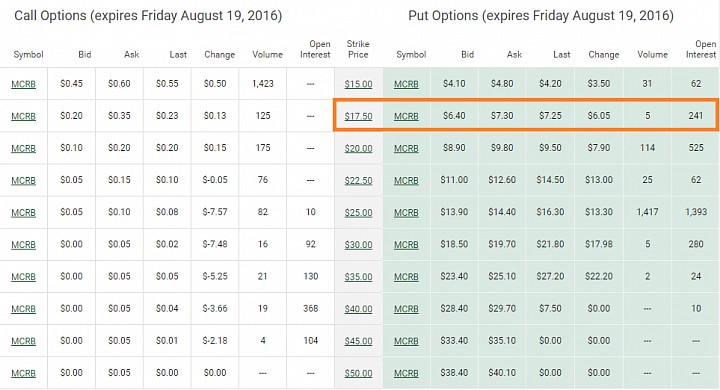This screenshot has width=720, height=390.
Task: Select the $20.00 strike price link
Action: pos(359,148)
